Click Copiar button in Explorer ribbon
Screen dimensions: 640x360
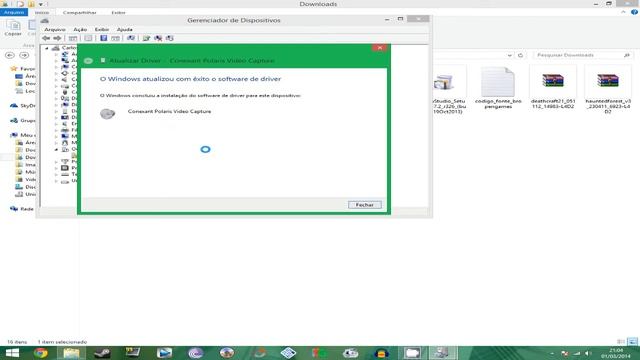pyautogui.click(x=13, y=28)
